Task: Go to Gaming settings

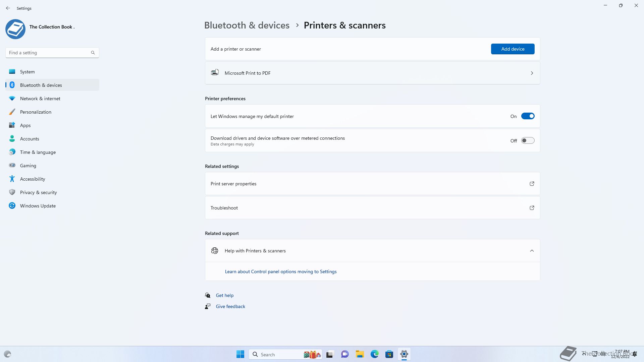Action: pos(52,166)
